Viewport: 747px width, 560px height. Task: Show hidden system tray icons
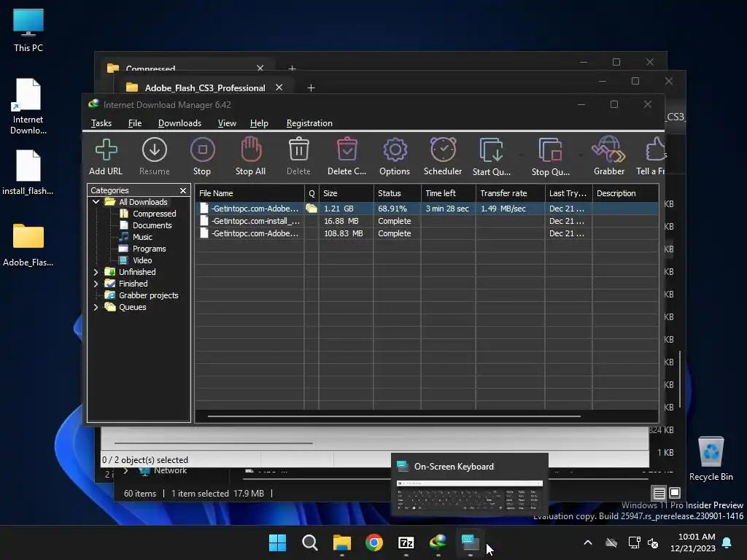point(588,542)
